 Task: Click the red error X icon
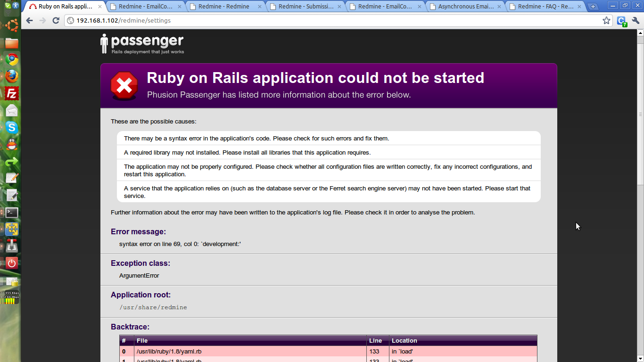[124, 85]
